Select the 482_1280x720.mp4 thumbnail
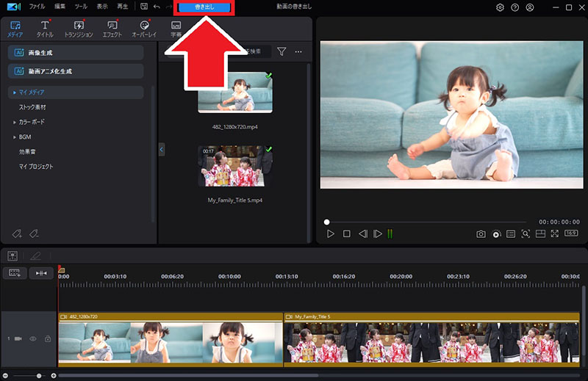This screenshot has width=588, height=381. [235, 92]
